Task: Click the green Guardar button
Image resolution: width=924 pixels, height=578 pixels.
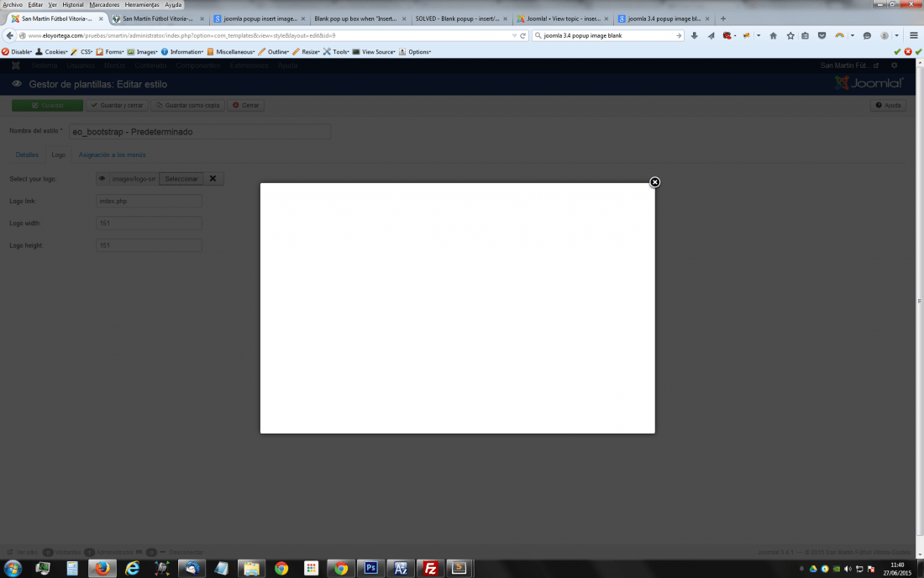Action: tap(47, 106)
